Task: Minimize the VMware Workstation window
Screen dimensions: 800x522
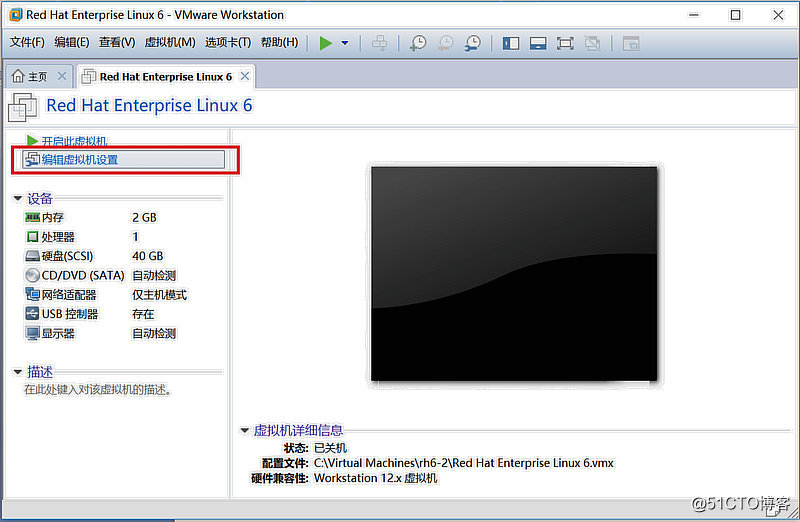Action: tap(693, 15)
